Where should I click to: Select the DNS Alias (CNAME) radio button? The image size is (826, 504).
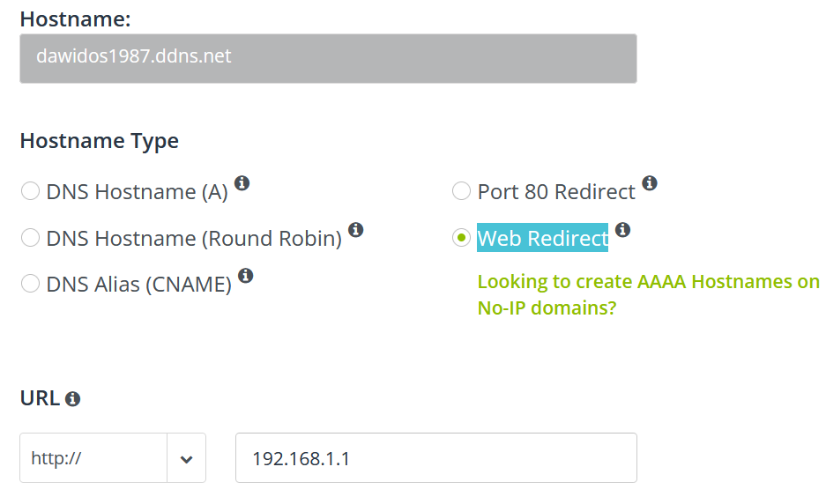[30, 284]
